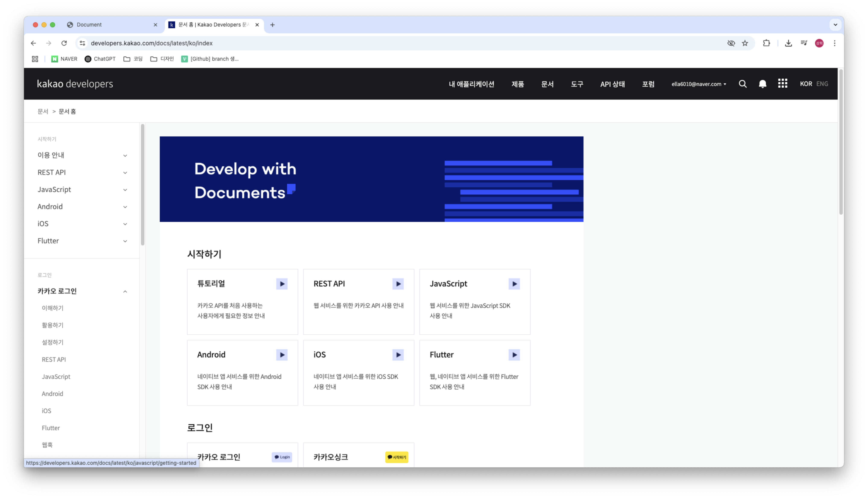Open the notifications bell icon
868x499 pixels.
click(x=762, y=84)
